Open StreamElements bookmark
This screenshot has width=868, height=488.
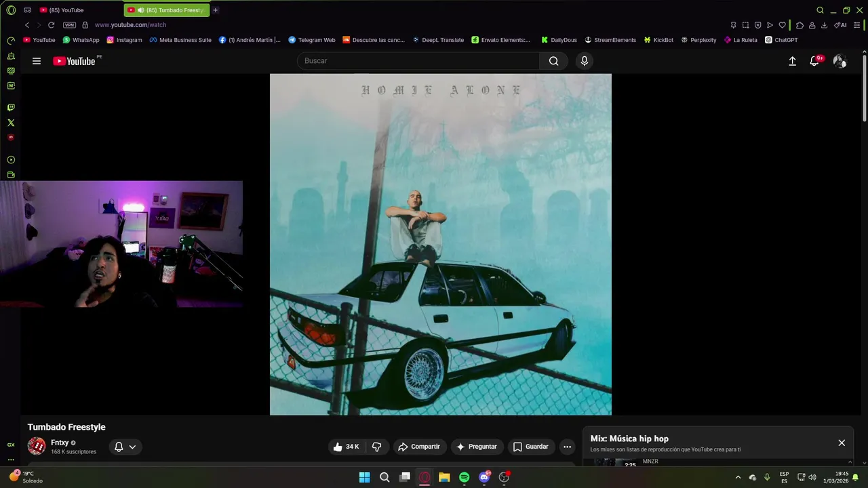(610, 40)
